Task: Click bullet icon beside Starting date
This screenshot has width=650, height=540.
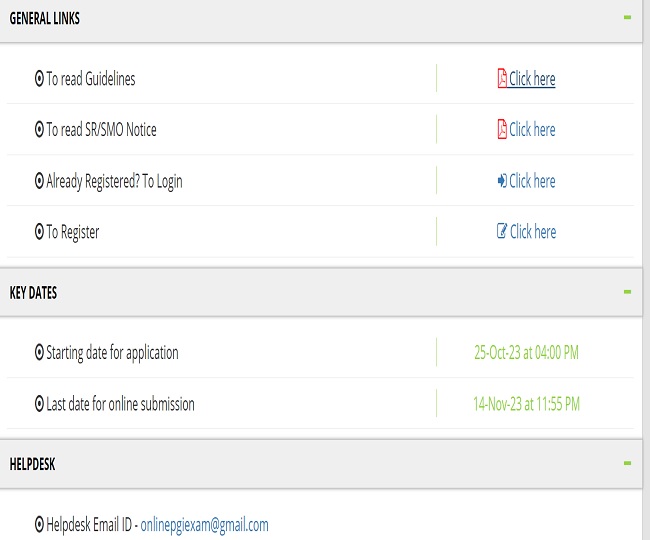Action: click(40, 353)
